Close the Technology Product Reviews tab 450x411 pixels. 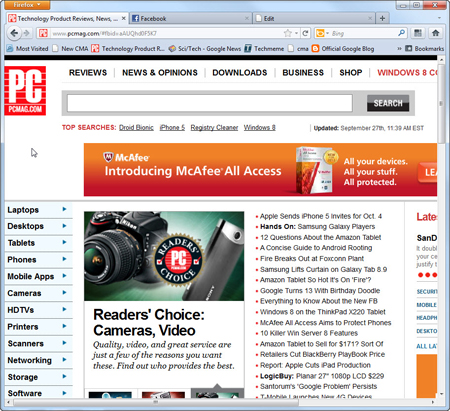[123, 18]
